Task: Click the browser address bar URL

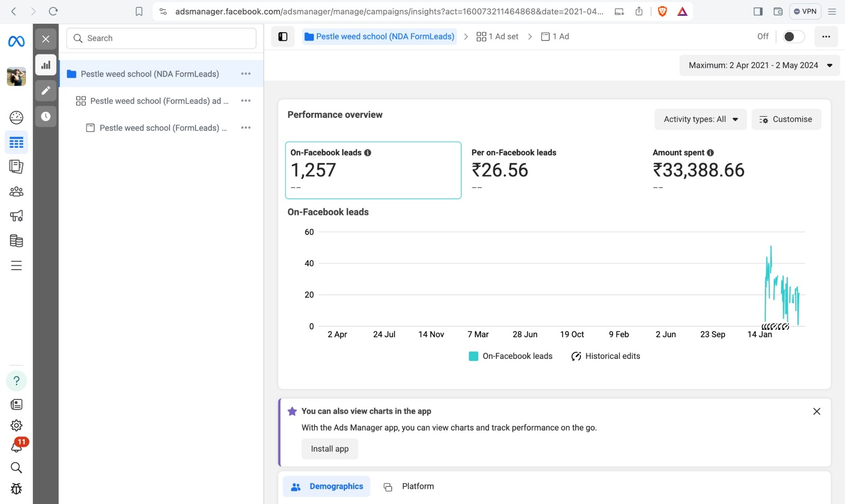Action: 389,11
